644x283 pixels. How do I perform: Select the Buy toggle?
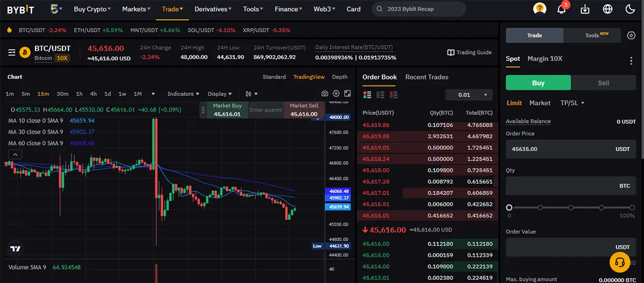click(x=538, y=83)
